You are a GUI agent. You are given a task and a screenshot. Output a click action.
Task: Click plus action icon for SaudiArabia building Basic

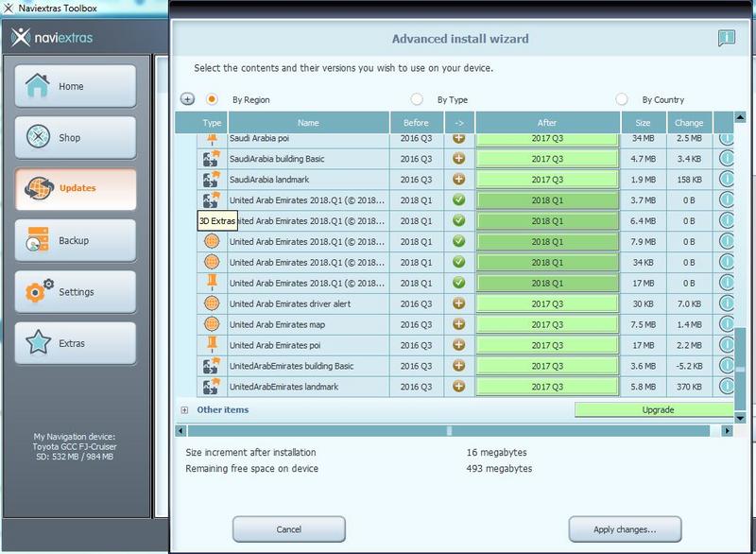click(458, 158)
